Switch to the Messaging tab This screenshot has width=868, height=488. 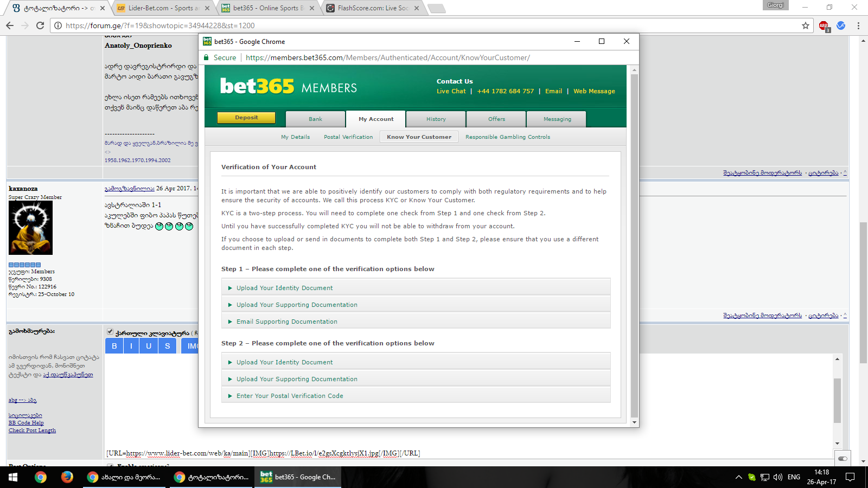pos(557,119)
